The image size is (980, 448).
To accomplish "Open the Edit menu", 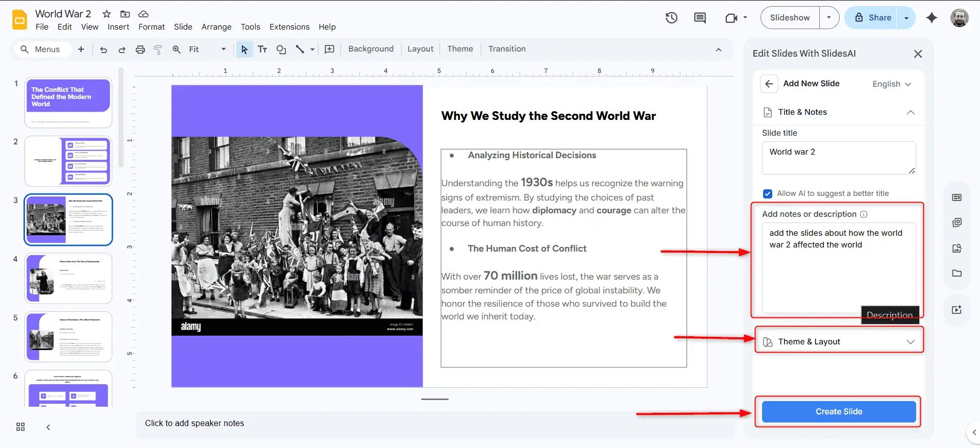I will click(x=65, y=27).
